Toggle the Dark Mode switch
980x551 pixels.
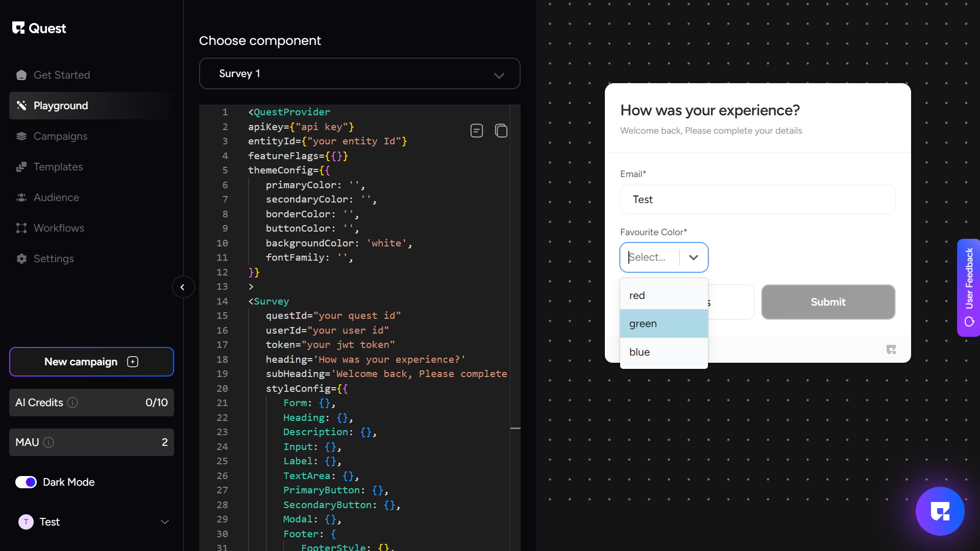(x=26, y=482)
